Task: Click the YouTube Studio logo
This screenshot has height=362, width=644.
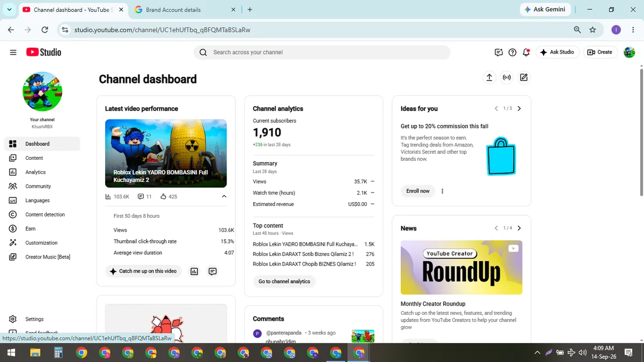Action: [x=43, y=52]
